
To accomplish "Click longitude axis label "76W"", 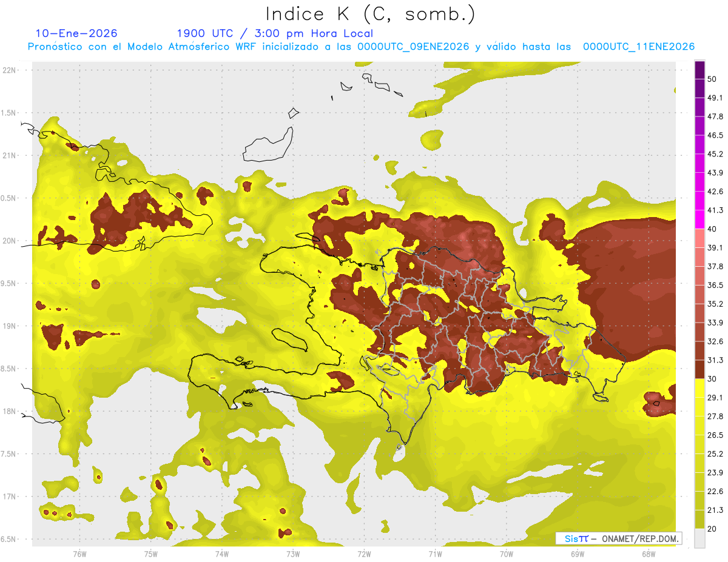I will click(79, 554).
